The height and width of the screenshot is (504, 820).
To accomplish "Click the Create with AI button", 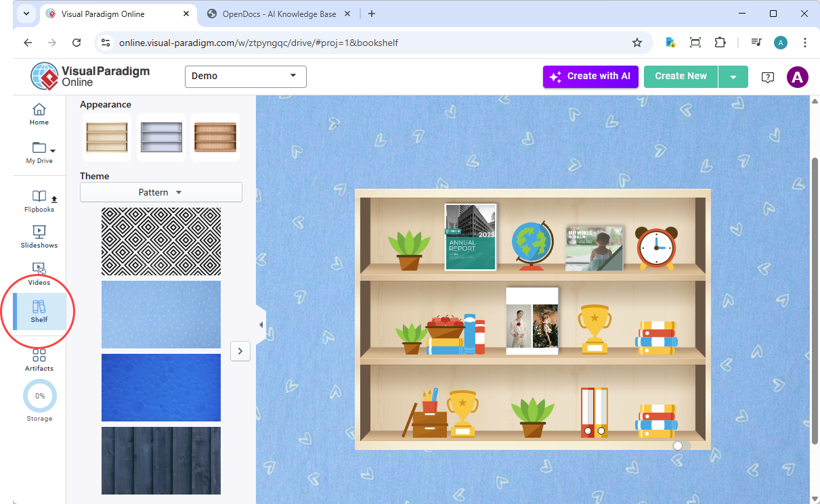I will point(590,76).
